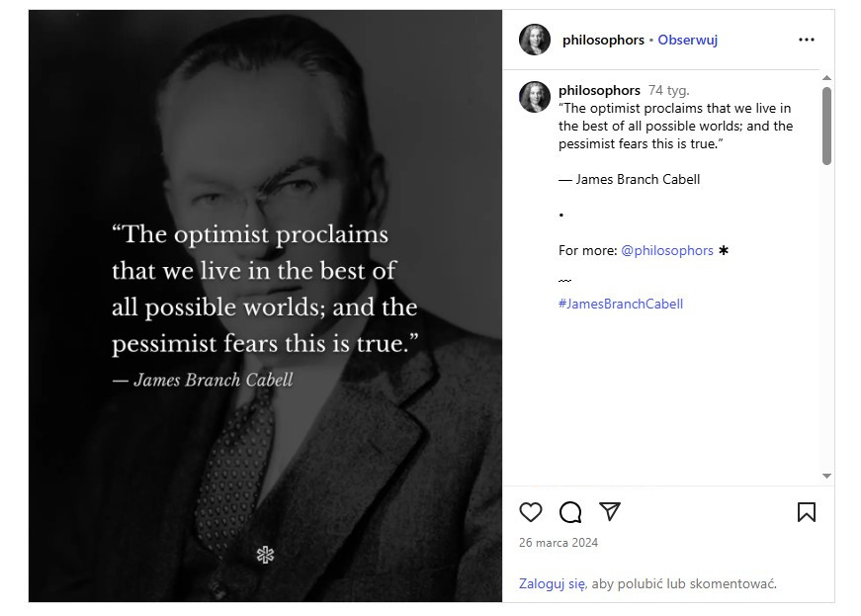This screenshot has width=861, height=616.
Task: Open comments with the speech bubble icon
Action: 570,512
